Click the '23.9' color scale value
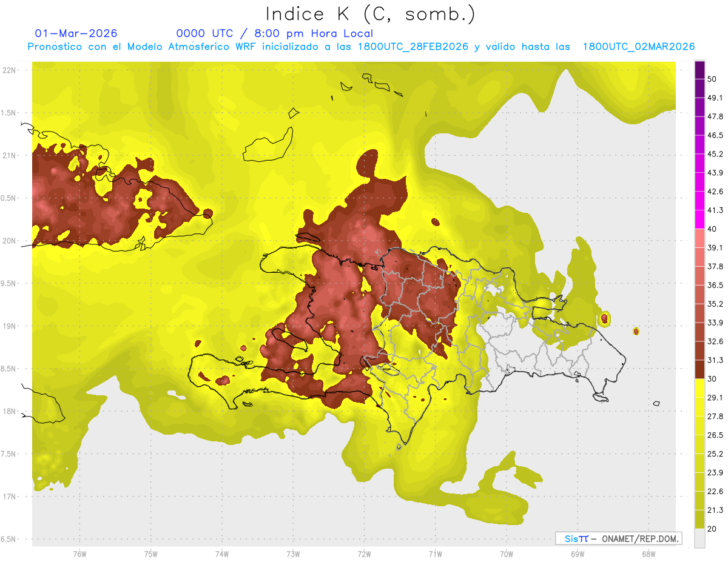Image resolution: width=728 pixels, height=562 pixels. [x=715, y=473]
